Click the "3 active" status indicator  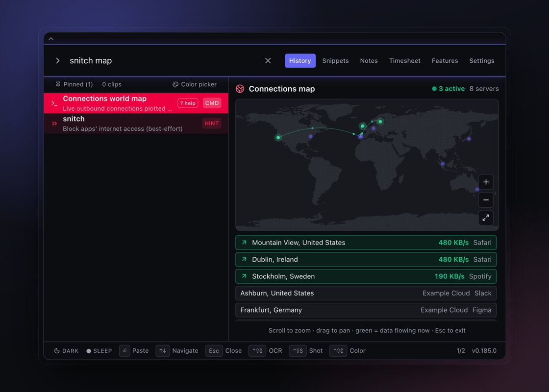point(448,89)
